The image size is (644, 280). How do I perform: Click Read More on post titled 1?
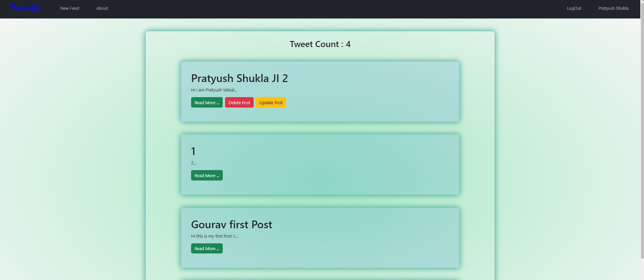point(207,175)
